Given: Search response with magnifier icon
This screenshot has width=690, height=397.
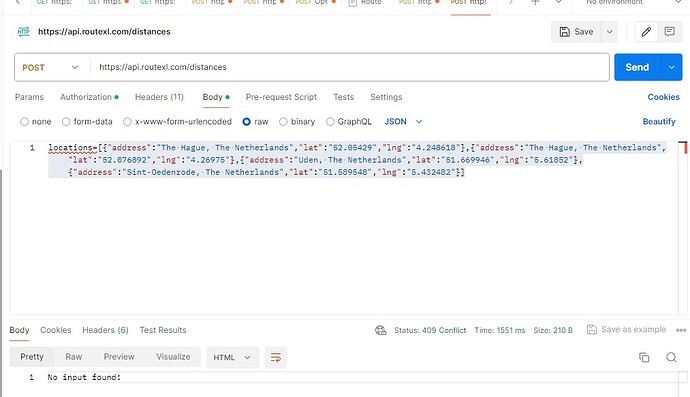Looking at the screenshot, I should tap(671, 357).
